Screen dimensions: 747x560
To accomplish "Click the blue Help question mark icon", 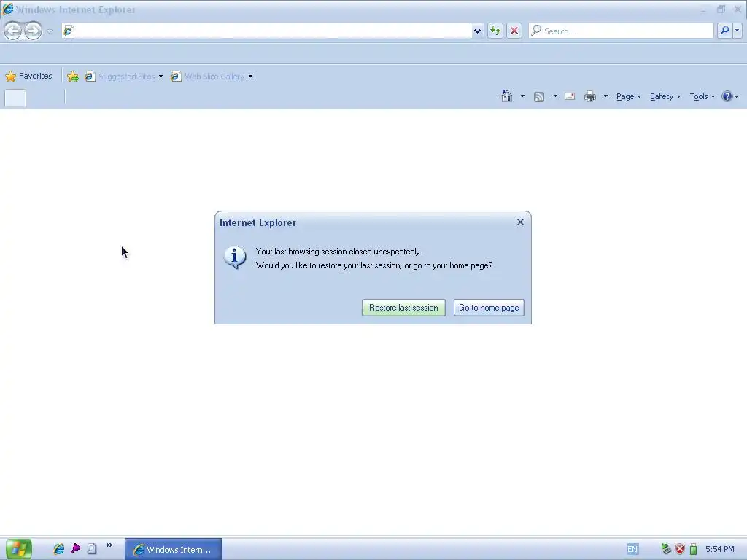I will point(727,97).
